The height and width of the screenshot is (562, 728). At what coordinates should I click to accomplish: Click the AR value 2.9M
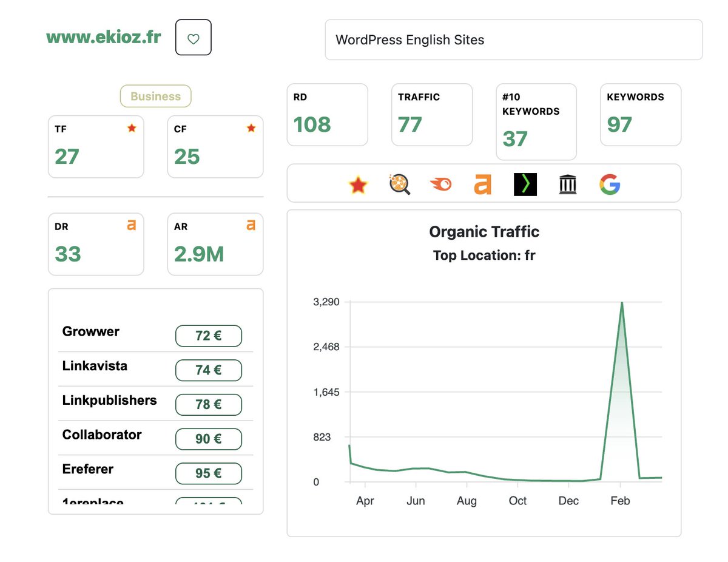(x=199, y=254)
